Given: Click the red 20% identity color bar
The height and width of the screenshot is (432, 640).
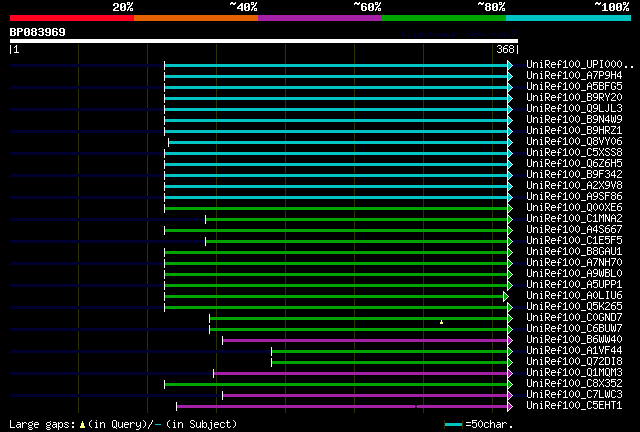Looking at the screenshot, I should pos(72,18).
